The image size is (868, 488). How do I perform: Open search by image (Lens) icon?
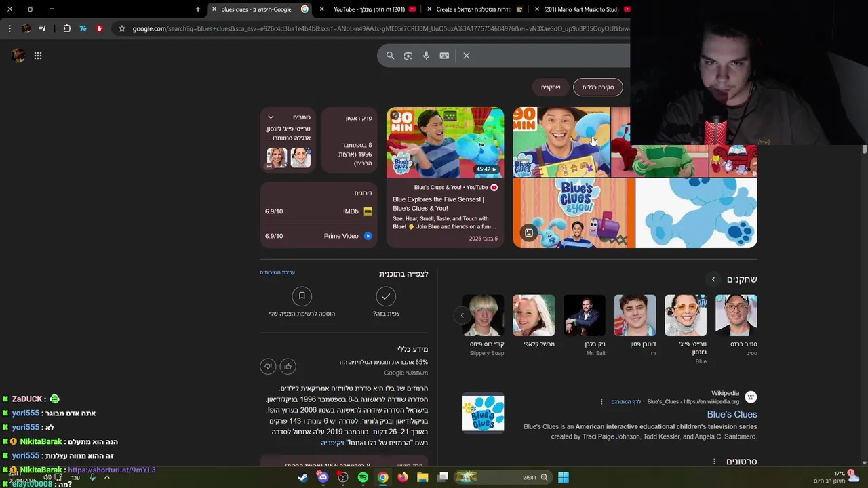tap(408, 56)
